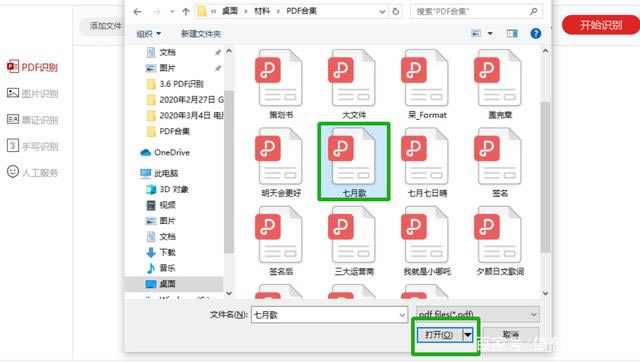
Task: Open 人工服务 in the app sidebar
Action: point(33,172)
